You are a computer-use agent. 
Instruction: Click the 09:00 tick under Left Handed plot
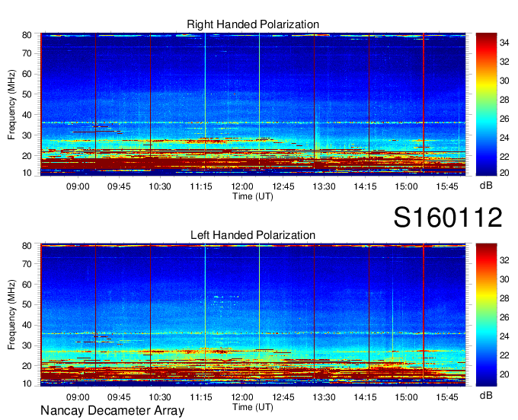coord(78,397)
